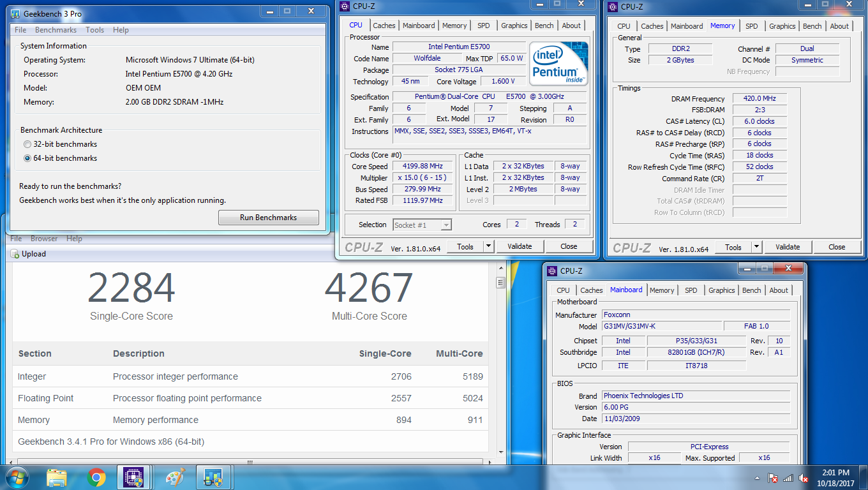Switch to CPU-Z via taskbar icon
Viewport: 868px width, 490px height.
[x=134, y=477]
